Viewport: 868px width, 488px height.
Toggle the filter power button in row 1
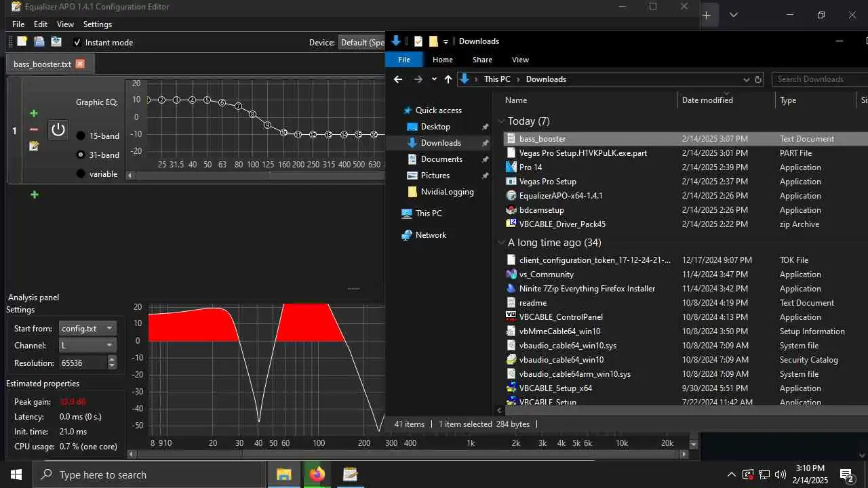[58, 129]
